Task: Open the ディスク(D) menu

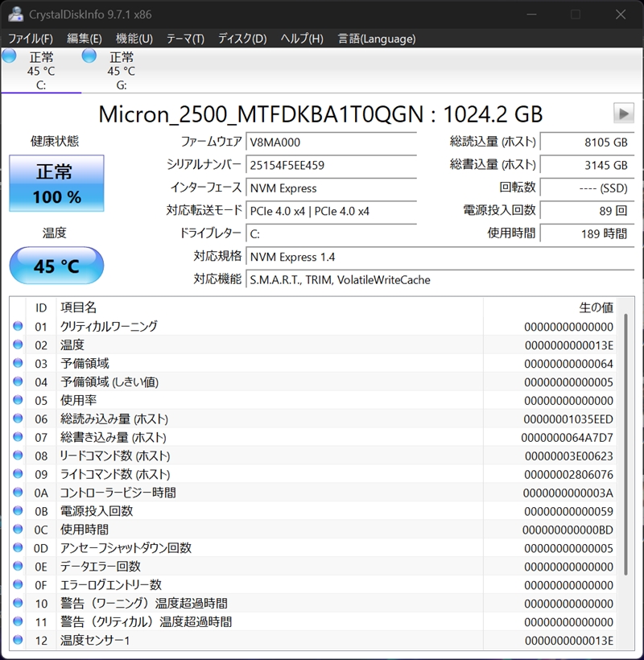Action: point(242,39)
